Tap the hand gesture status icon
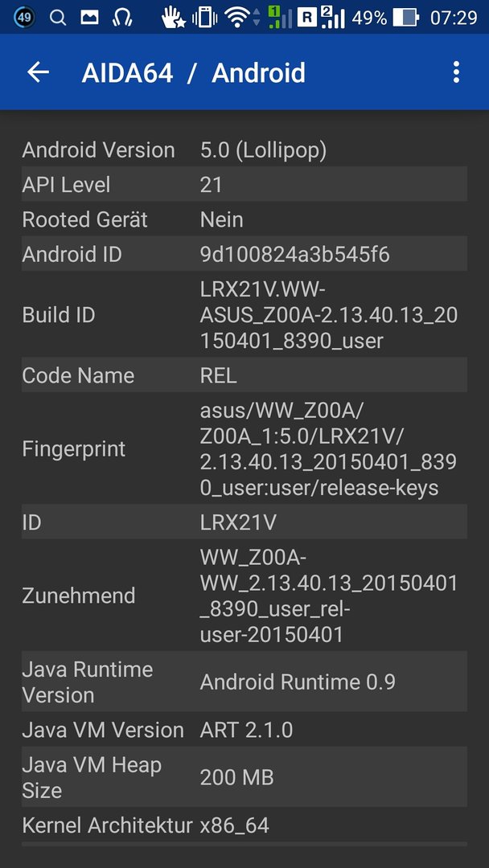489x868 pixels. [173, 18]
